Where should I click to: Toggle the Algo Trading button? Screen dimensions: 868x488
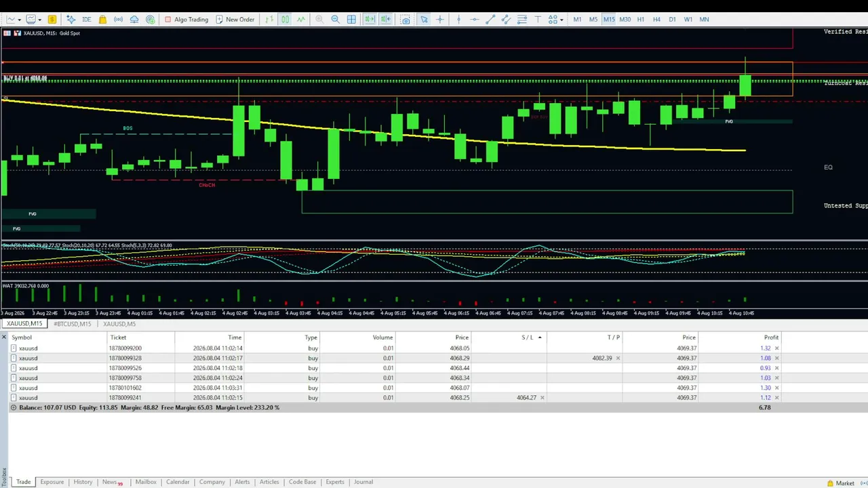pos(186,20)
